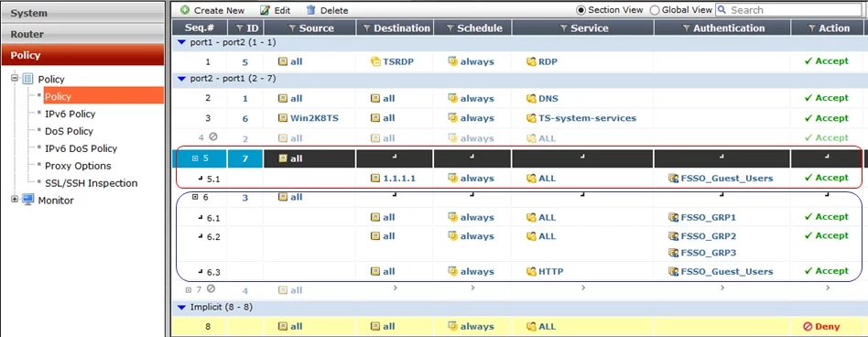Open the red Policy menu section
Screen dimensions: 868x337
click(x=82, y=55)
